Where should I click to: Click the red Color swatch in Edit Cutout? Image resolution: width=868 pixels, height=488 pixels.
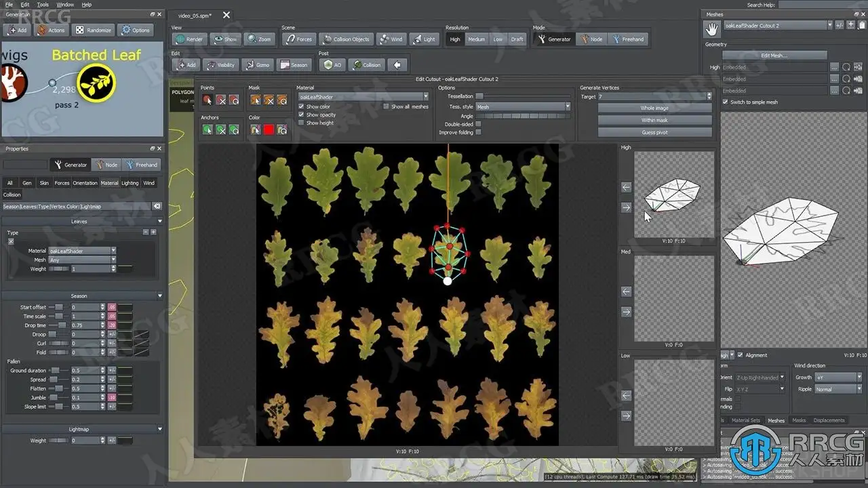tap(269, 129)
